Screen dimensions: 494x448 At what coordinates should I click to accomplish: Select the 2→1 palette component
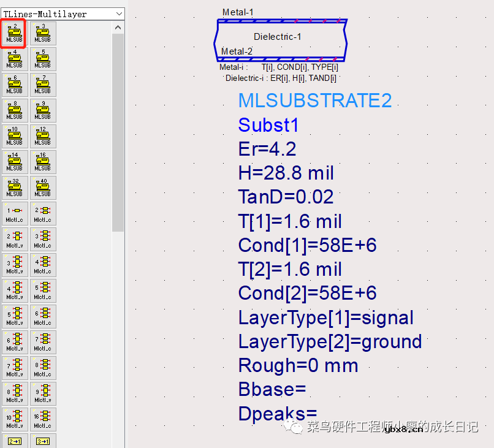[x=14, y=441]
